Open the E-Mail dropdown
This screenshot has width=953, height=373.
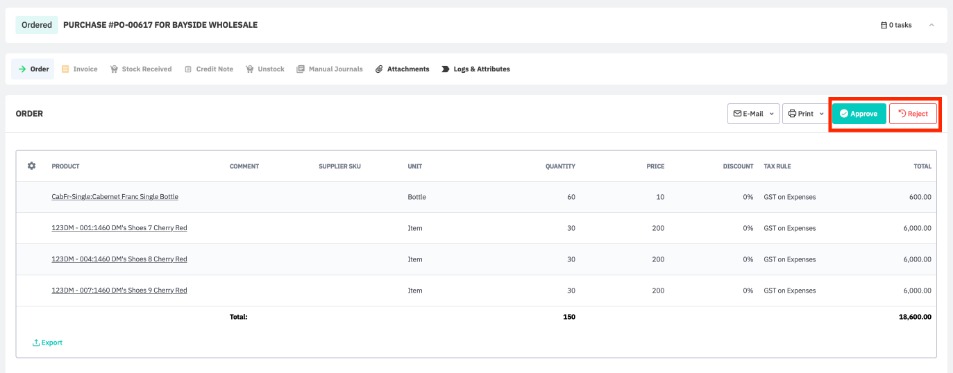pyautogui.click(x=753, y=114)
